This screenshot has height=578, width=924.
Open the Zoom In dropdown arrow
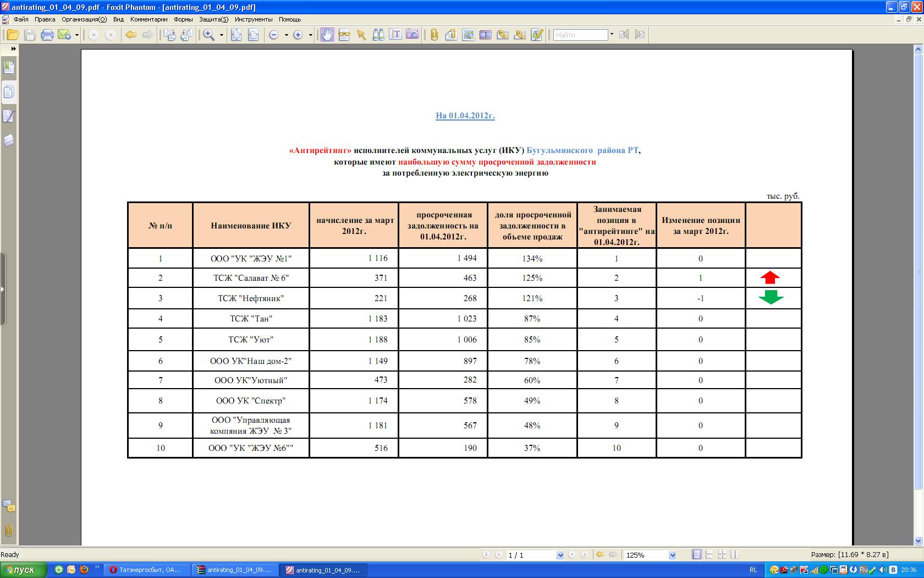tap(310, 35)
